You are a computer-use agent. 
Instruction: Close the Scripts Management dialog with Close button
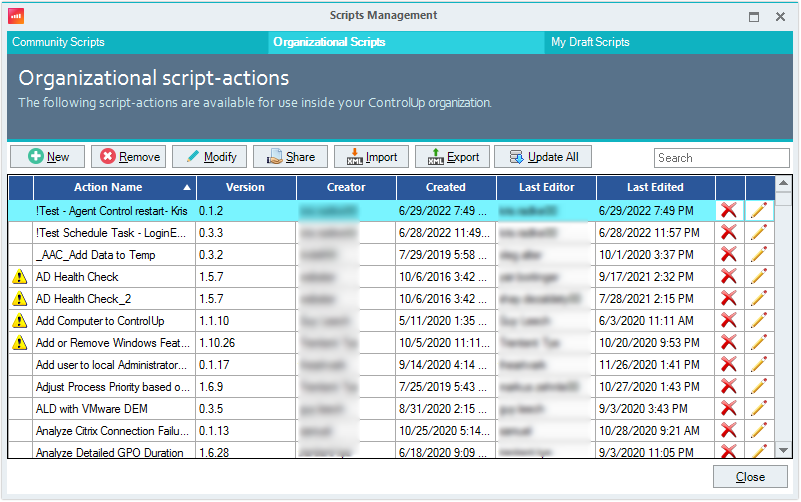pyautogui.click(x=750, y=476)
